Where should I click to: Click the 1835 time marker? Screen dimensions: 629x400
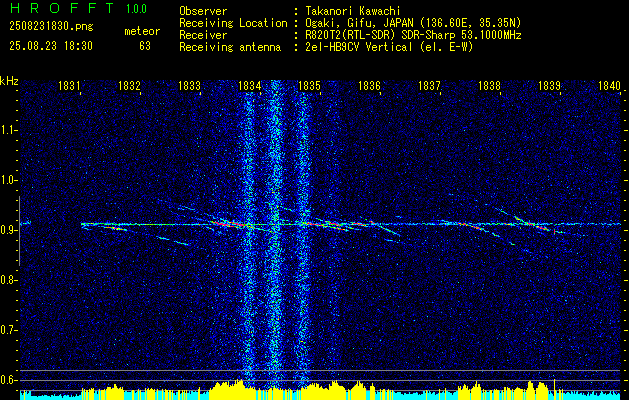309,85
